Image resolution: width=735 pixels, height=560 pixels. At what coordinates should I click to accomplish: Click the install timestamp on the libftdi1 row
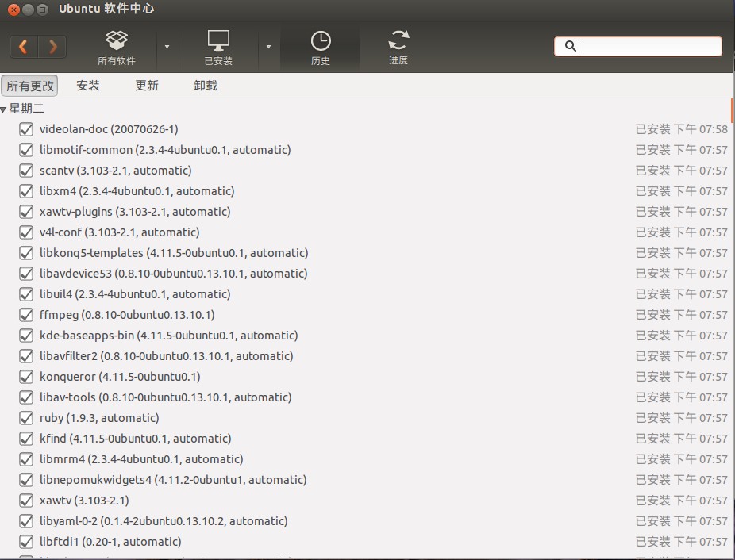(682, 542)
